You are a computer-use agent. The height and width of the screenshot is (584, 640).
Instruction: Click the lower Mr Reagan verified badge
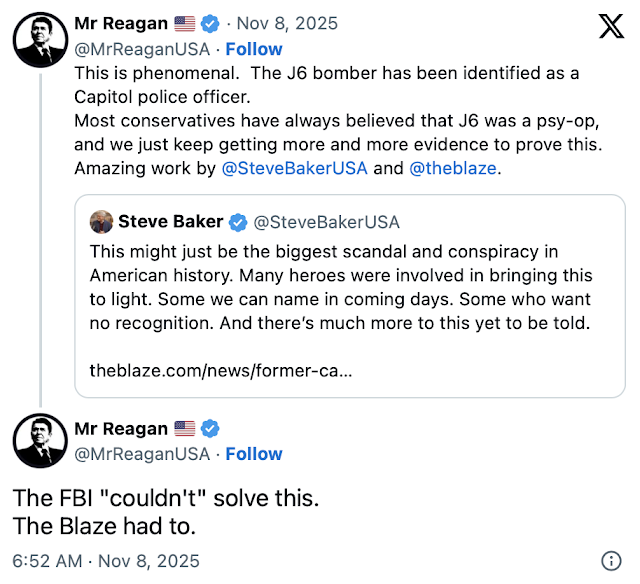[209, 429]
